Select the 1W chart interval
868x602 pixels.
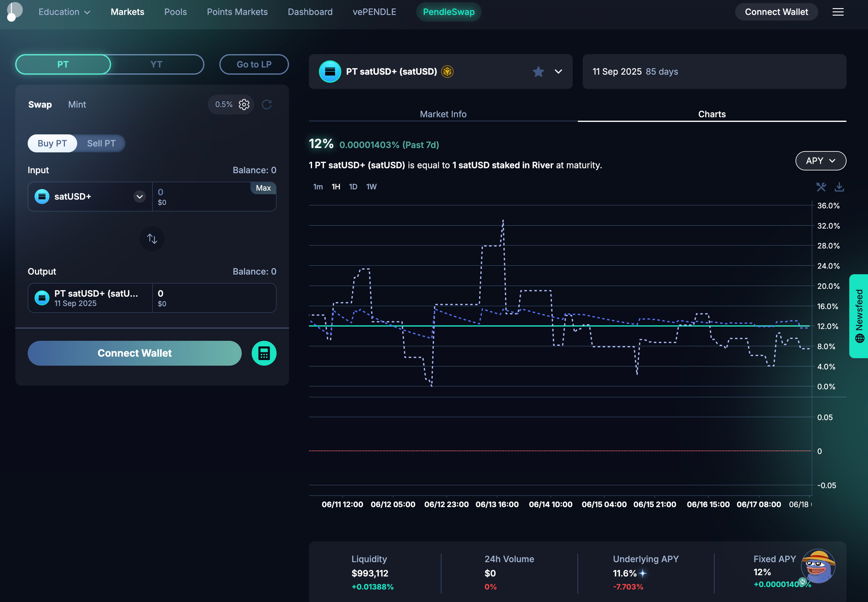click(372, 187)
